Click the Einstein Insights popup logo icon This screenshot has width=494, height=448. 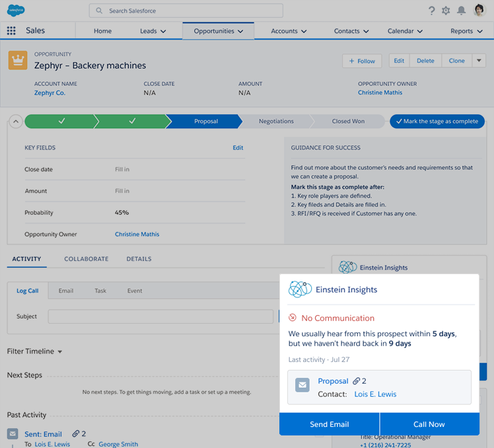pyautogui.click(x=300, y=289)
